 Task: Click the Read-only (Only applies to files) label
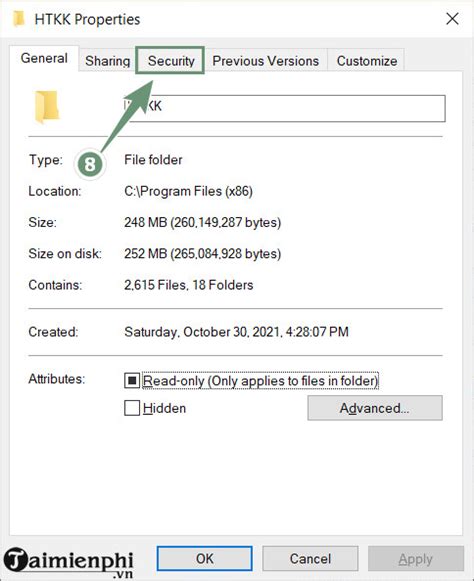click(260, 381)
